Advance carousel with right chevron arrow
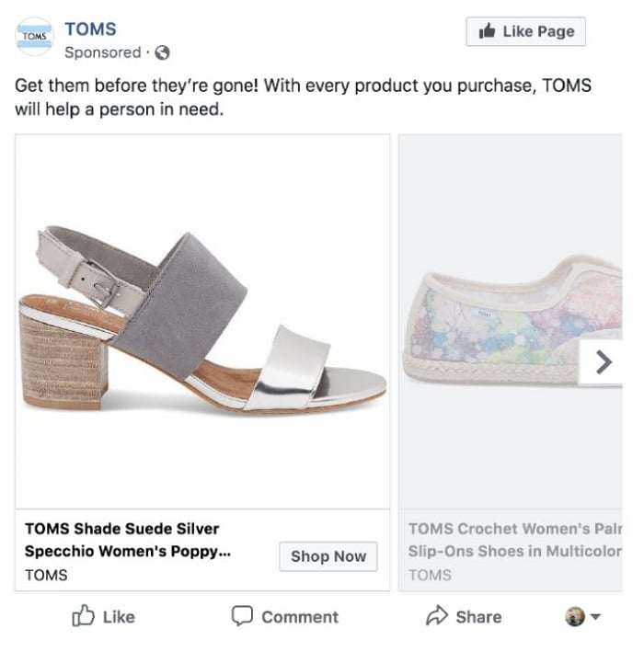 604,362
